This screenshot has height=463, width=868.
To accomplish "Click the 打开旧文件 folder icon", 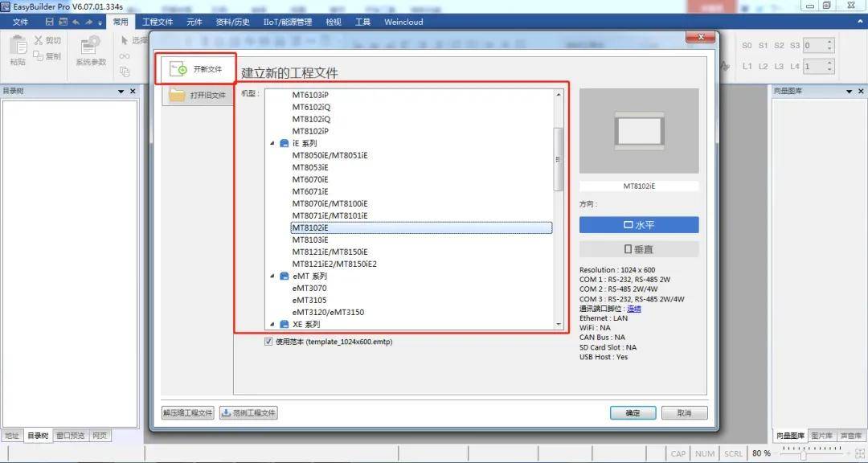I will [x=177, y=95].
